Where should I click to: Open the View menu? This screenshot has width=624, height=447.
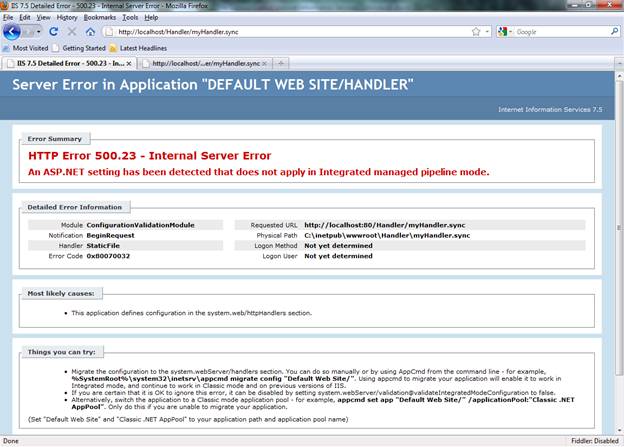pyautogui.click(x=43, y=18)
